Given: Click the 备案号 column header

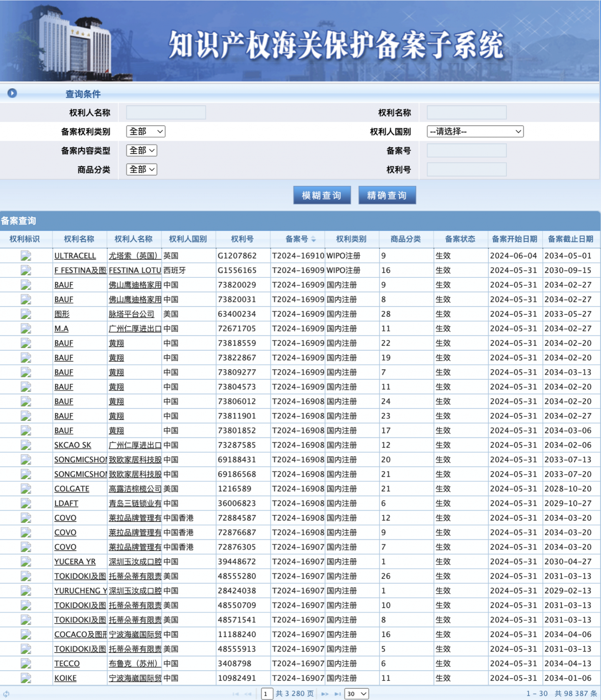Looking at the screenshot, I should click(x=297, y=239).
